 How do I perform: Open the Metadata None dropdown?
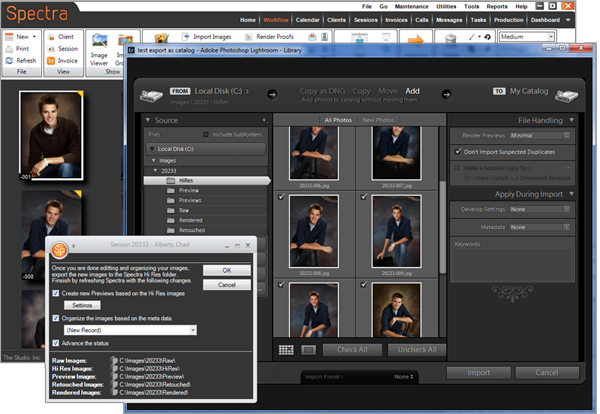[540, 227]
